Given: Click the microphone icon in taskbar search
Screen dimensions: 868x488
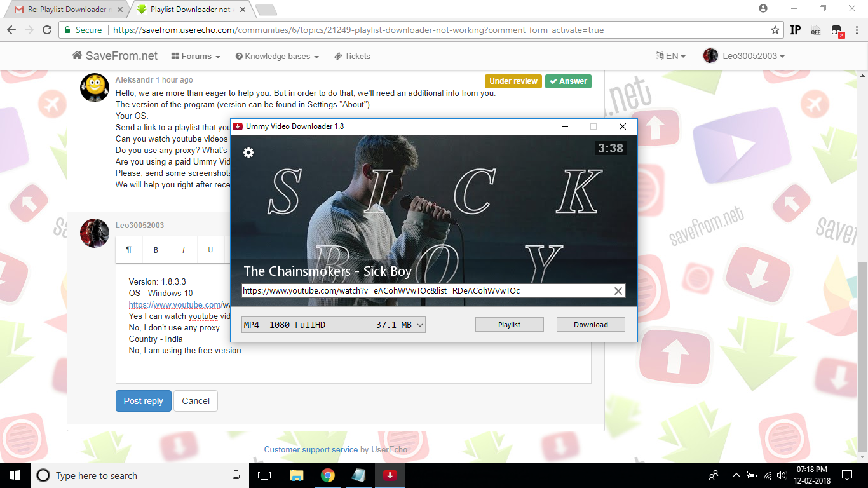Looking at the screenshot, I should click(x=236, y=475).
